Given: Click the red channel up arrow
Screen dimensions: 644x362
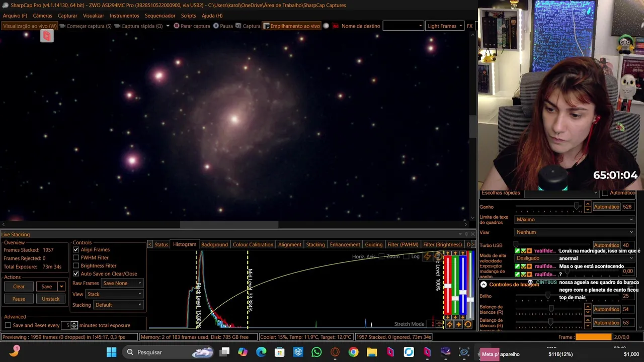Looking at the screenshot, I should (x=448, y=253).
